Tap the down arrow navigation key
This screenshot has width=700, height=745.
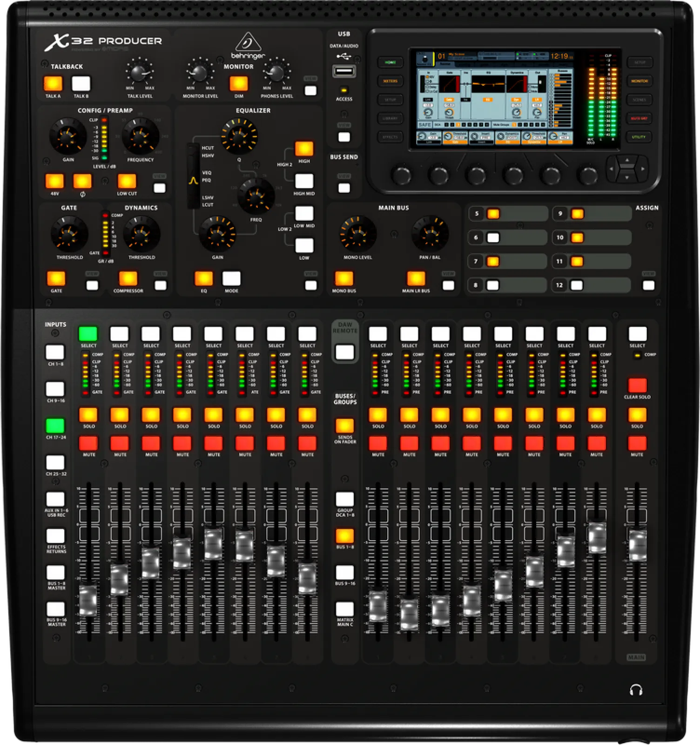pos(627,177)
